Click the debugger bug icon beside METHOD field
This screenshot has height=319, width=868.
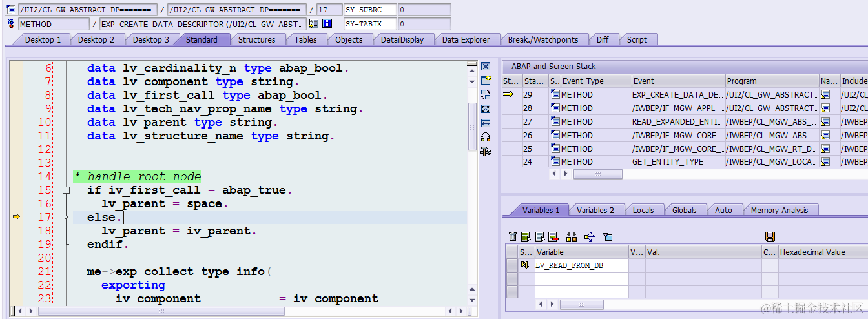coord(11,24)
